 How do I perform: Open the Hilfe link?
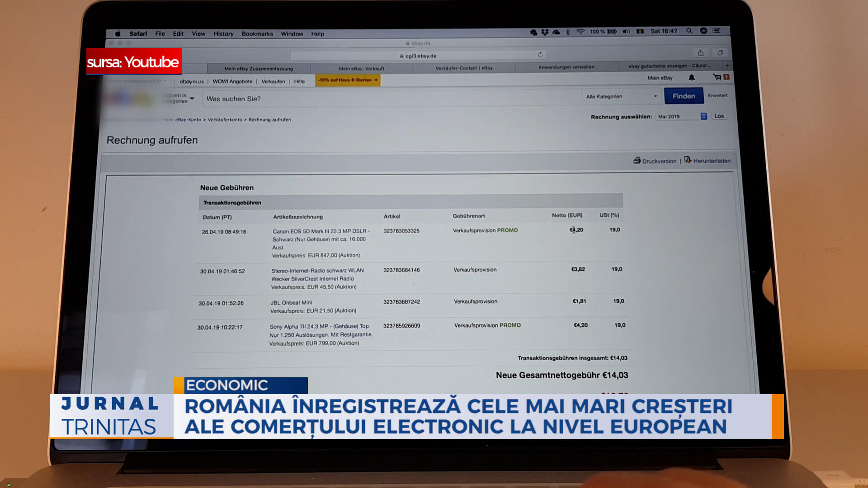click(299, 81)
